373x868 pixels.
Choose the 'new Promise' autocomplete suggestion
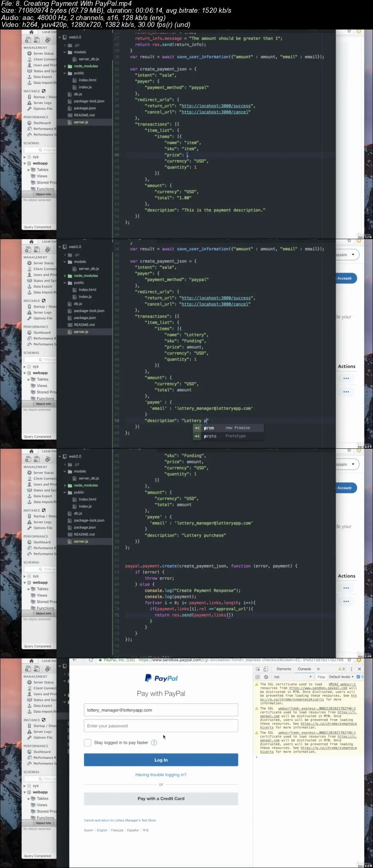click(228, 428)
